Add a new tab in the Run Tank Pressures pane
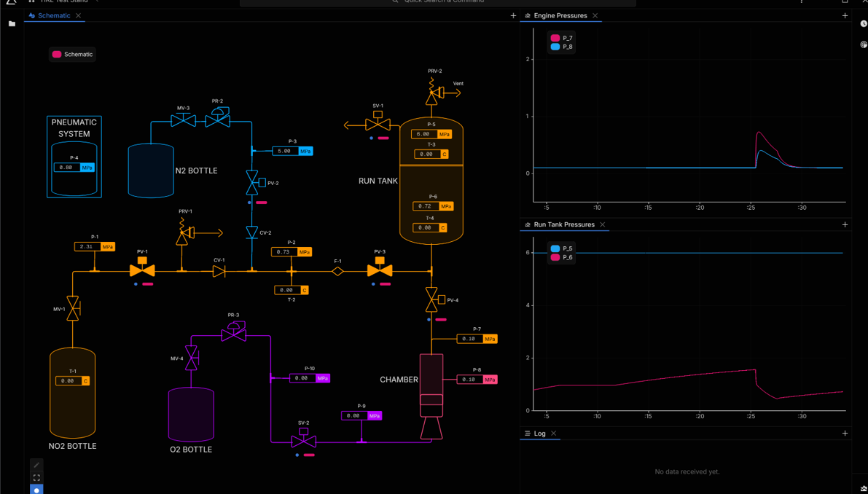This screenshot has width=868, height=494. click(845, 224)
